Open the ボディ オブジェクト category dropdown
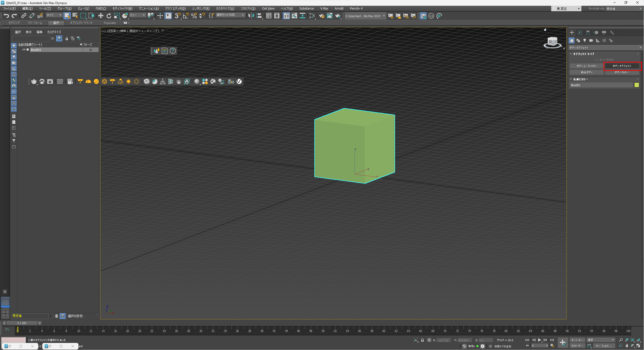Image resolution: width=644 pixels, height=350 pixels. (606, 47)
